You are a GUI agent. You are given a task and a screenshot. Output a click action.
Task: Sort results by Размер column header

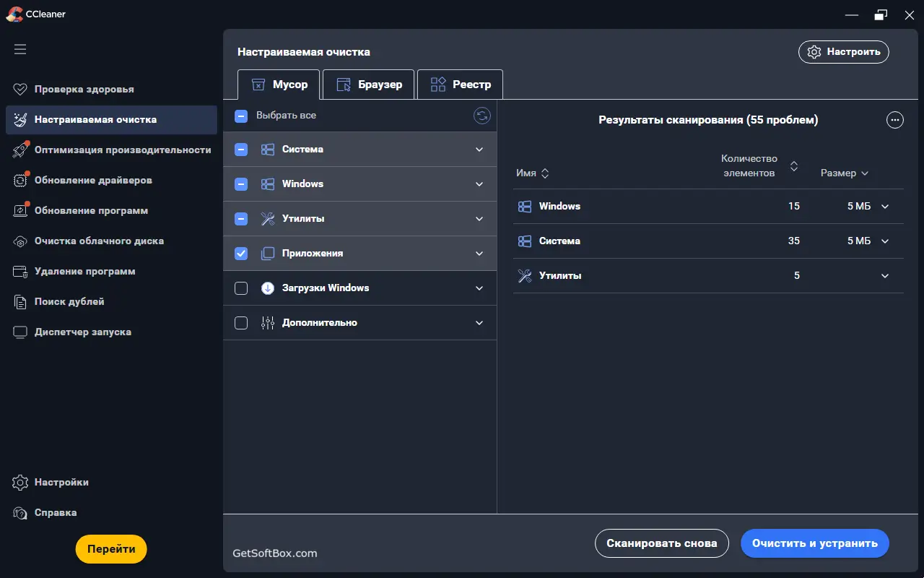pyautogui.click(x=844, y=173)
